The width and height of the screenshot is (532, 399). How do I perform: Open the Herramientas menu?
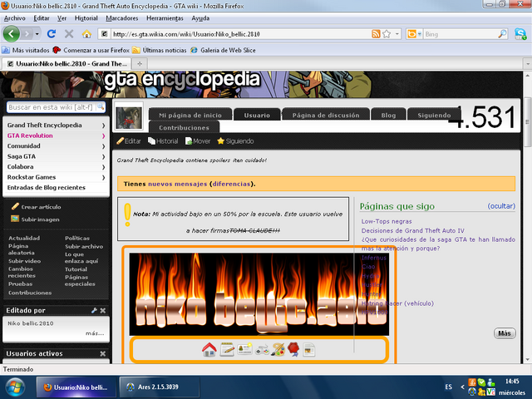click(x=165, y=18)
